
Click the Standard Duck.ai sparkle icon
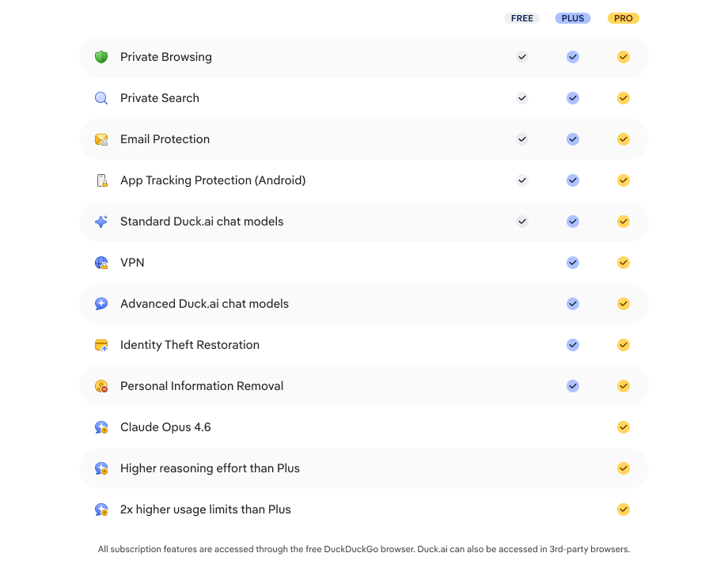click(x=100, y=221)
